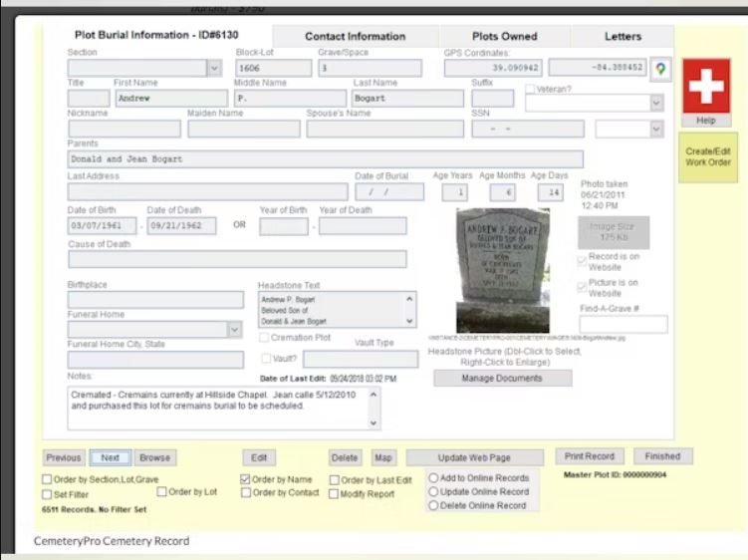Open the Map button
The image size is (748, 560).
click(x=383, y=457)
